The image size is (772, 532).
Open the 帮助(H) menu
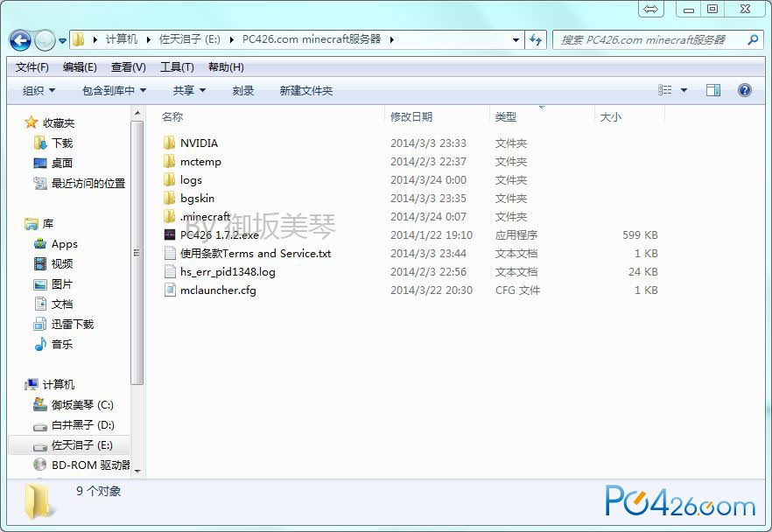point(226,66)
